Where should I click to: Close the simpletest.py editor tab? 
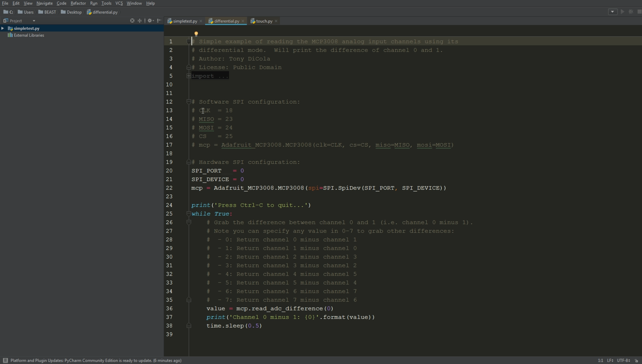(201, 21)
